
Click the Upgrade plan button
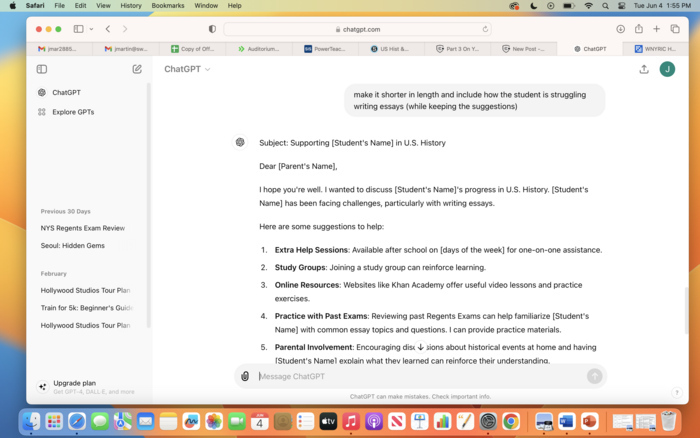tap(75, 383)
